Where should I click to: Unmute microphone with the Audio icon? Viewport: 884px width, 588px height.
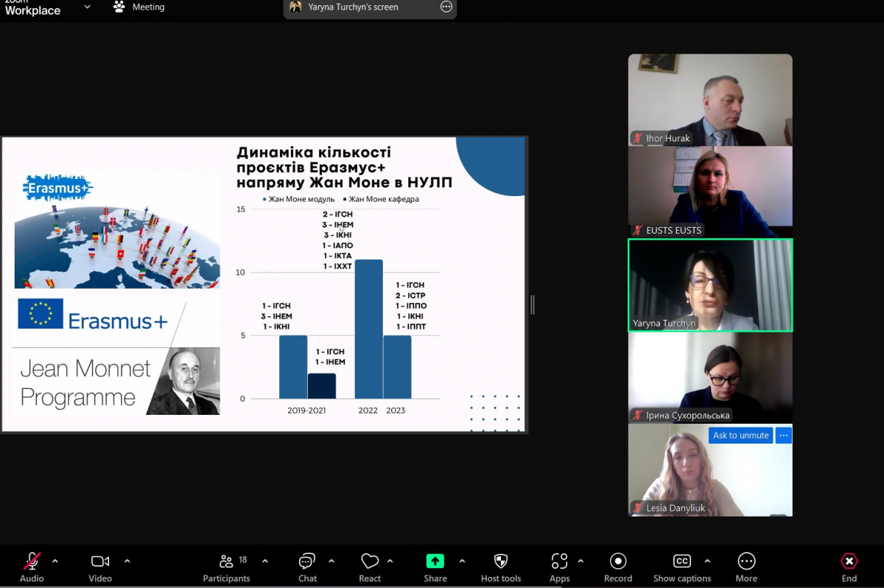coord(32,561)
